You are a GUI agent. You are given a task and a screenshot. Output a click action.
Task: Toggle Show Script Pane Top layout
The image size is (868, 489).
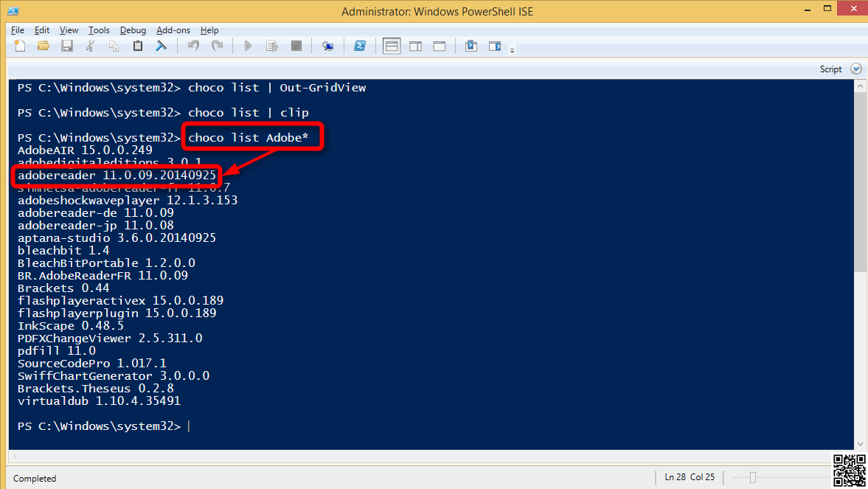coord(392,46)
